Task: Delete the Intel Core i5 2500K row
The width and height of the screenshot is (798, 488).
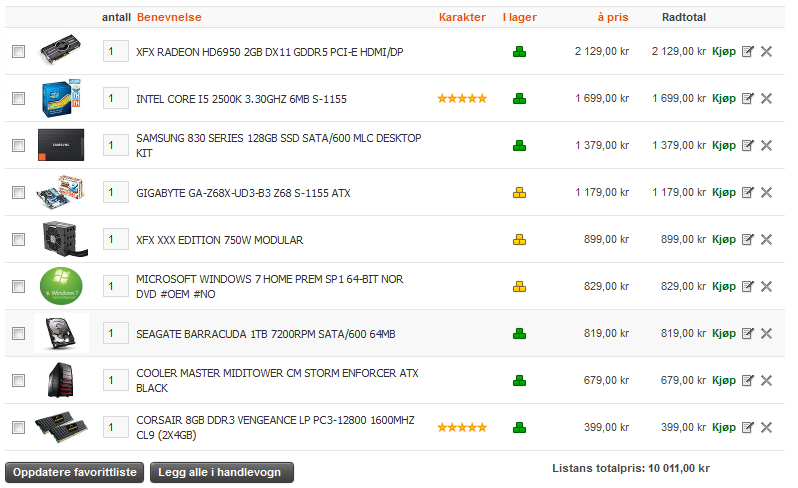Action: tap(766, 98)
